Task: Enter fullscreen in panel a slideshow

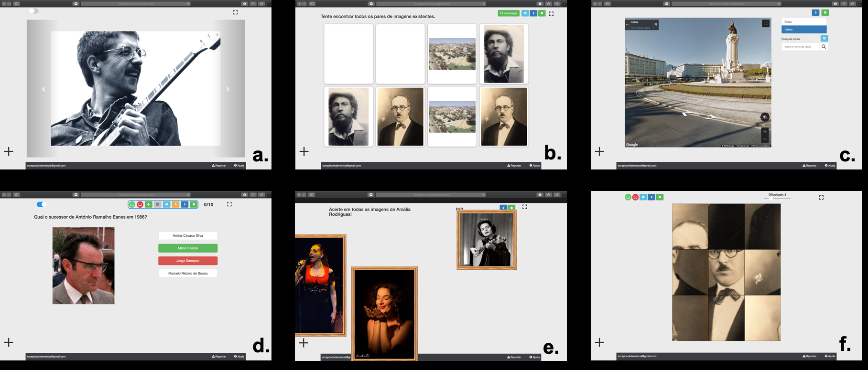Action: (235, 12)
